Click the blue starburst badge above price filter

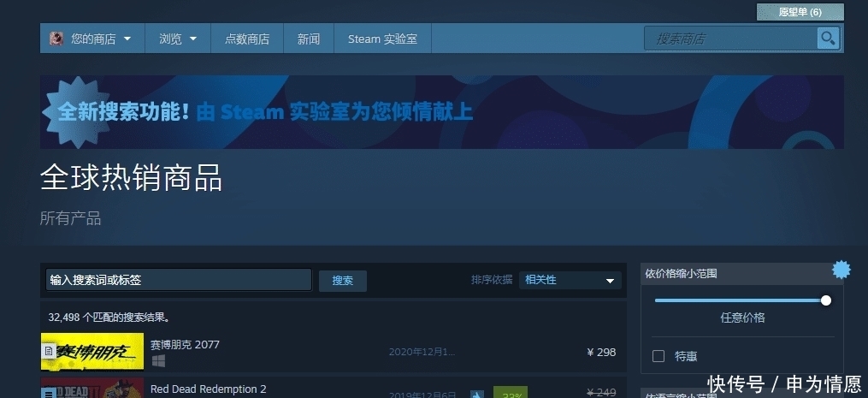pos(841,270)
